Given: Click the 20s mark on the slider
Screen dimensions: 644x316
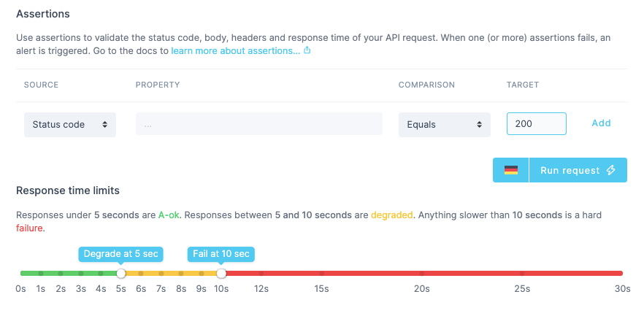Looking at the screenshot, I should click(421, 273).
